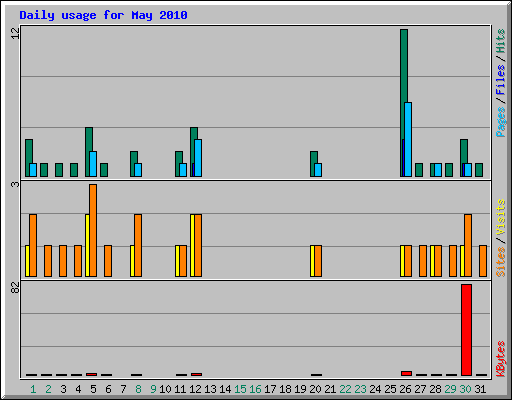
Task: Click the day "16" x-axis label
Action: pos(255,389)
